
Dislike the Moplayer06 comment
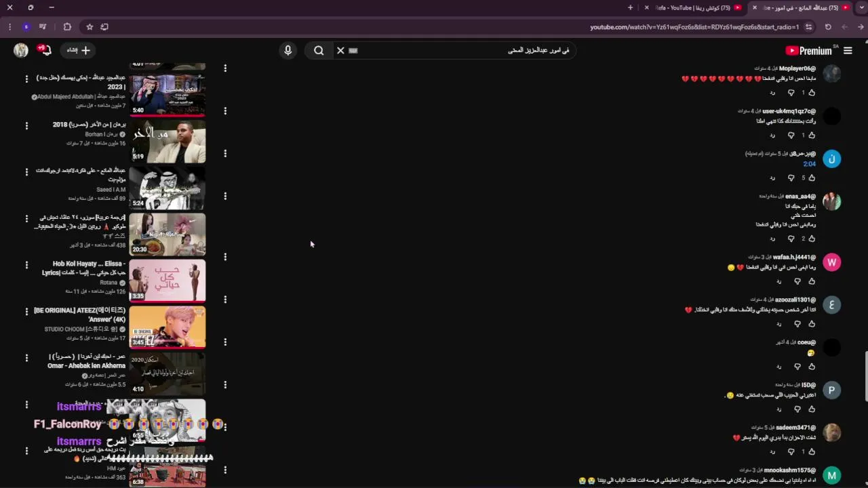click(x=791, y=92)
